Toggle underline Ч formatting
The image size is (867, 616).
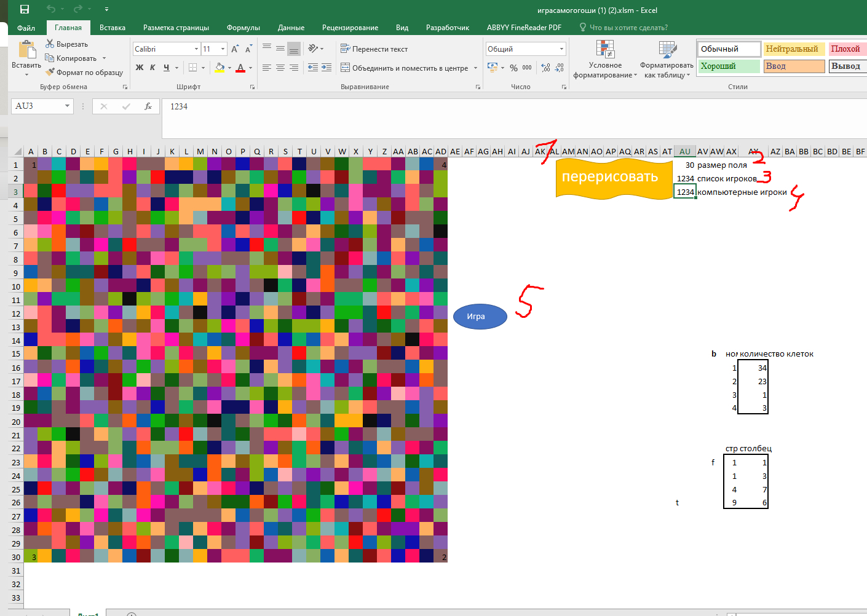[x=166, y=68]
